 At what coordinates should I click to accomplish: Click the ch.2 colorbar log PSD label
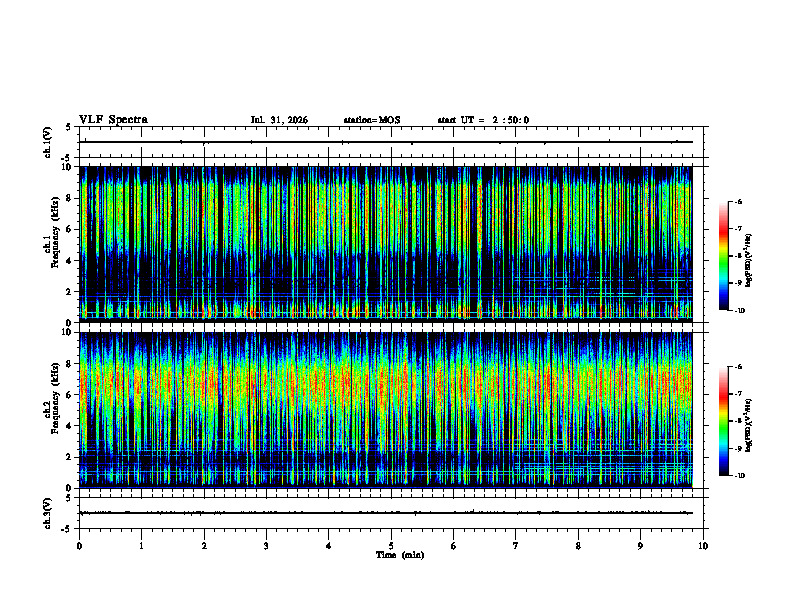point(748,425)
